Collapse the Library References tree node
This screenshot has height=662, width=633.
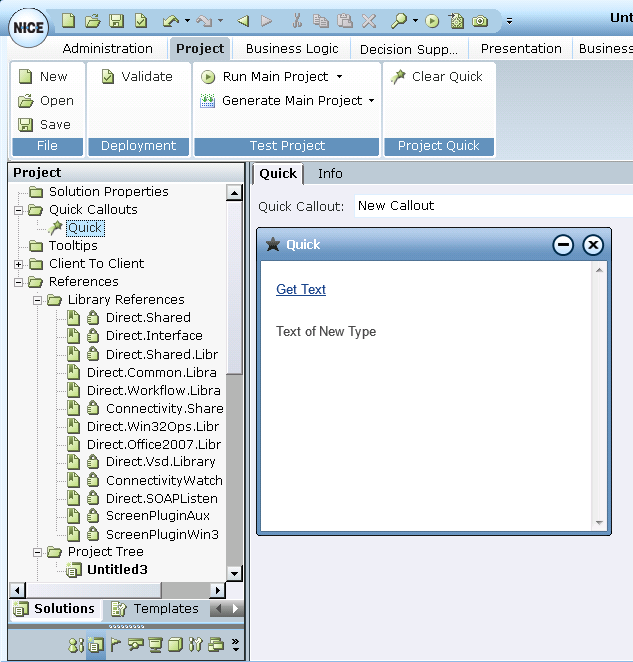[x=38, y=300]
